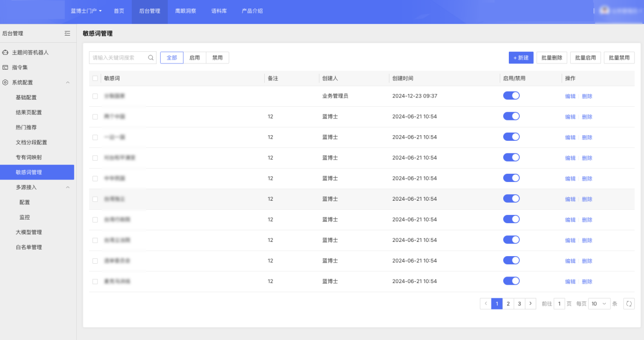Open 结果页配置 in the sidebar
Viewport: 644px width, 340px height.
click(28, 112)
